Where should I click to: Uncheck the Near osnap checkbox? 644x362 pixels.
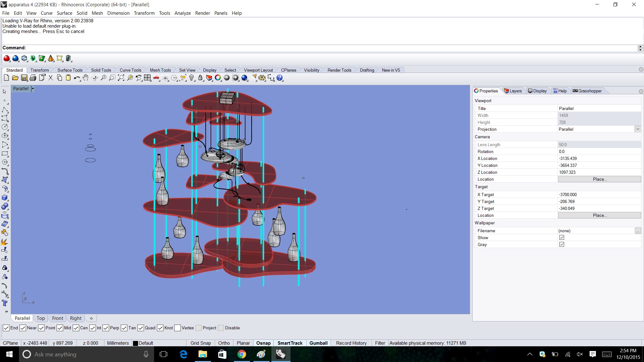[23, 328]
